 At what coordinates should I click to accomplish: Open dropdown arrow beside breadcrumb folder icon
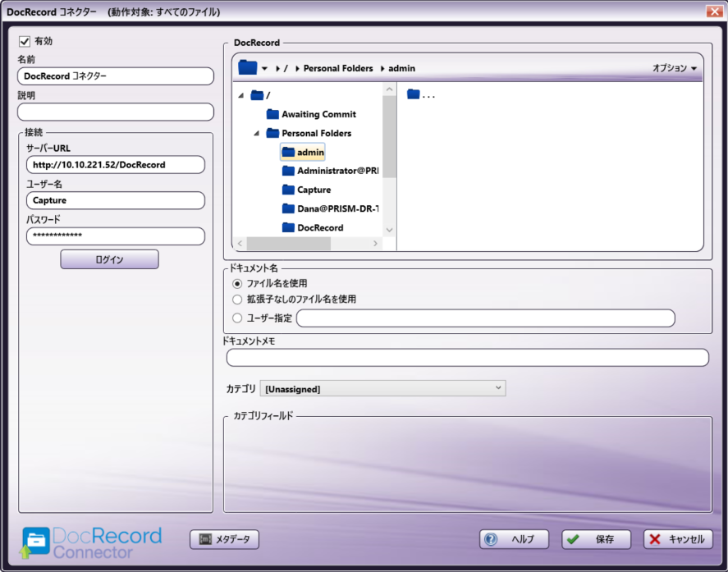[x=264, y=69]
